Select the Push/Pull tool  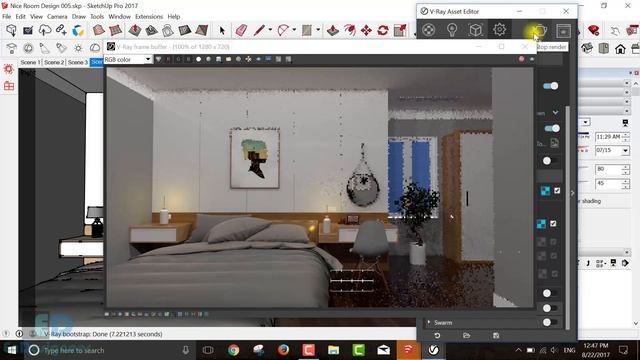click(x=333, y=30)
